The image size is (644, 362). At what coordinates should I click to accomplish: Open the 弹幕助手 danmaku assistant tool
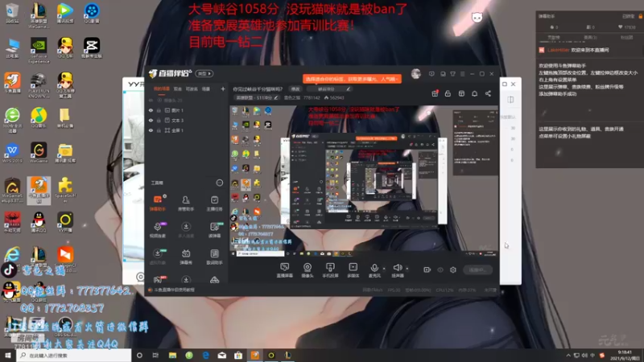[157, 203]
